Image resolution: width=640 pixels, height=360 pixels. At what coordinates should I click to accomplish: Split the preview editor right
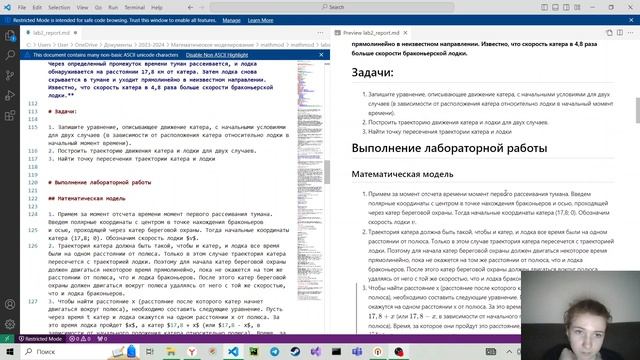click(x=620, y=33)
